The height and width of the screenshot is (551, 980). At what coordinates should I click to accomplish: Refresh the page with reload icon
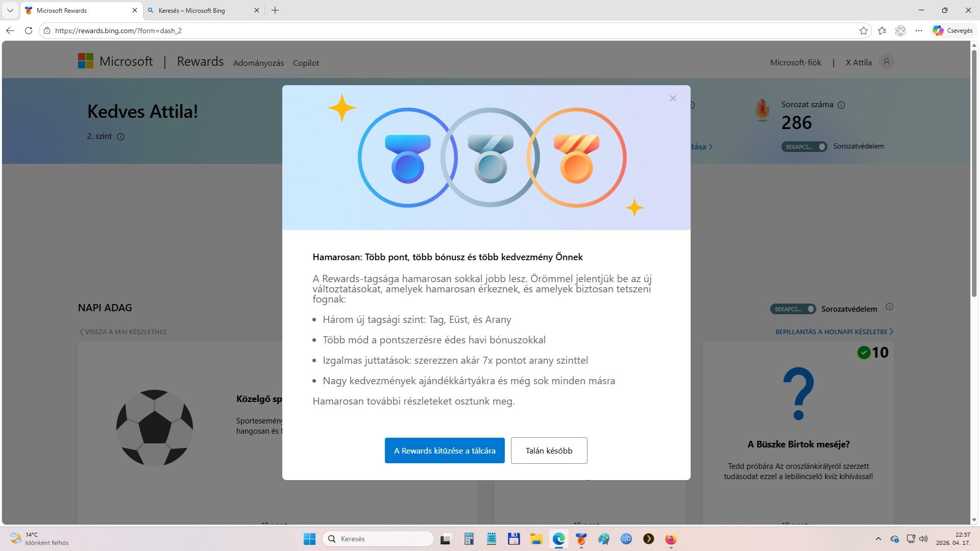29,31
